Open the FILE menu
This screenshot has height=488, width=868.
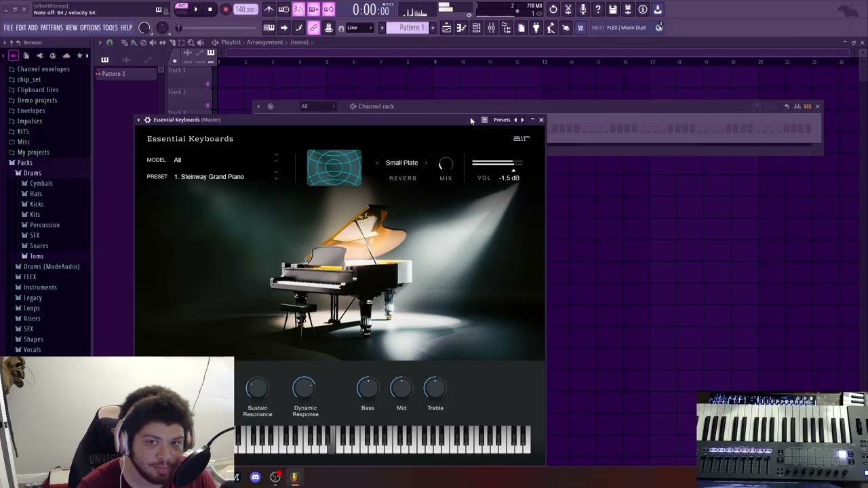[8, 28]
